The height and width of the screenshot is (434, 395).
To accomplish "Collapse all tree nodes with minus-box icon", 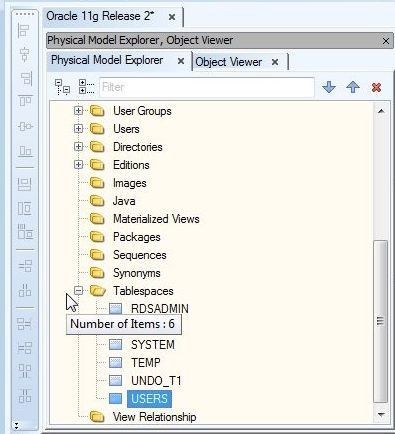I will (x=62, y=87).
